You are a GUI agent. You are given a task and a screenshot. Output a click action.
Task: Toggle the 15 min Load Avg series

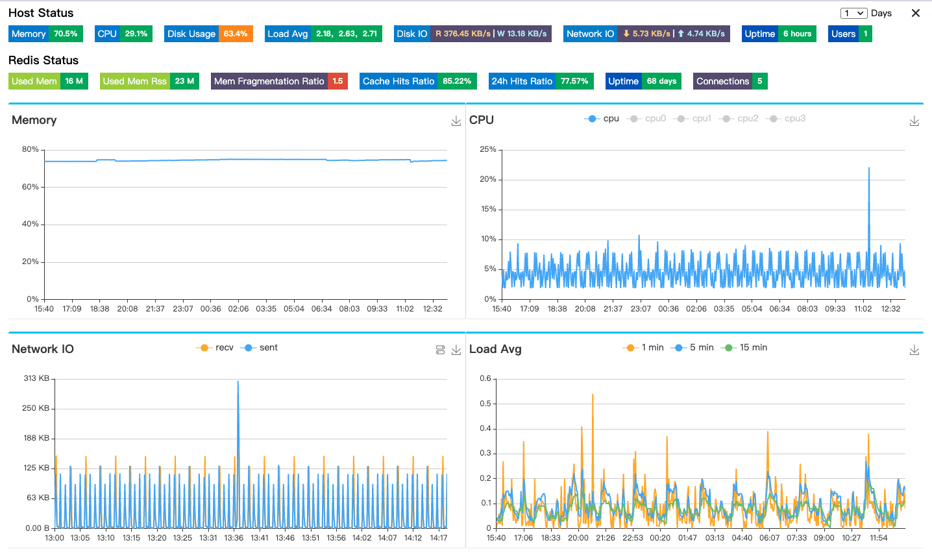[x=744, y=348]
